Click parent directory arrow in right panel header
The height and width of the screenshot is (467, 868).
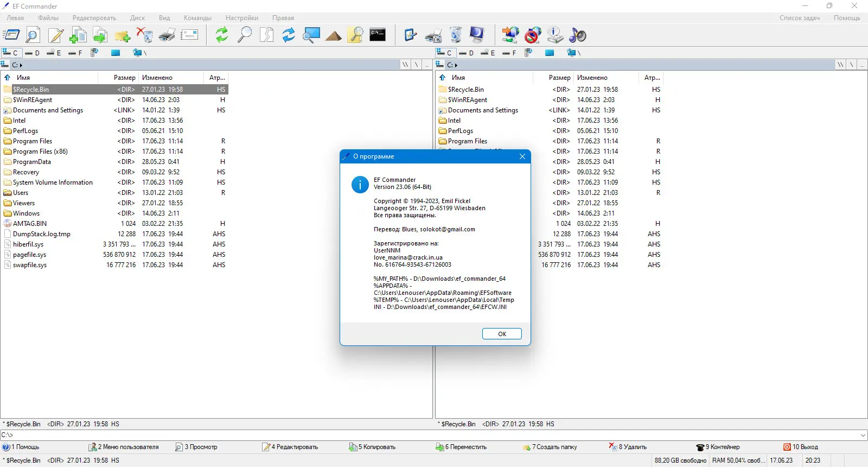tap(442, 78)
